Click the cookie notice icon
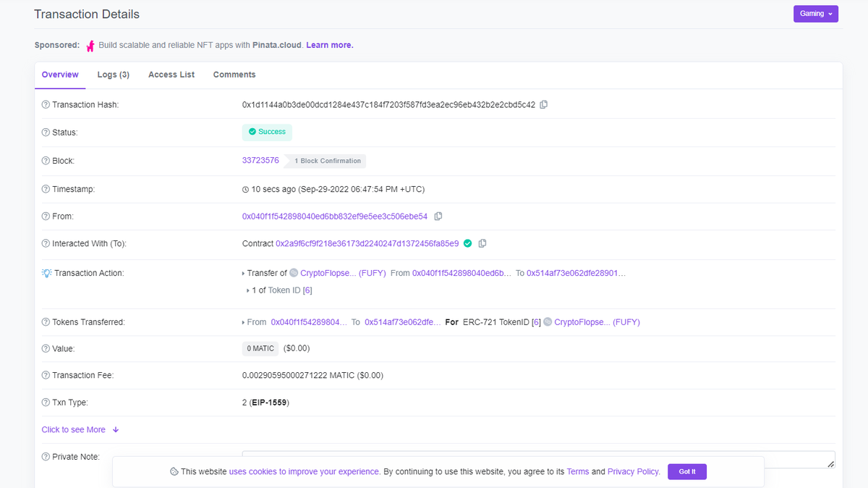 tap(174, 471)
